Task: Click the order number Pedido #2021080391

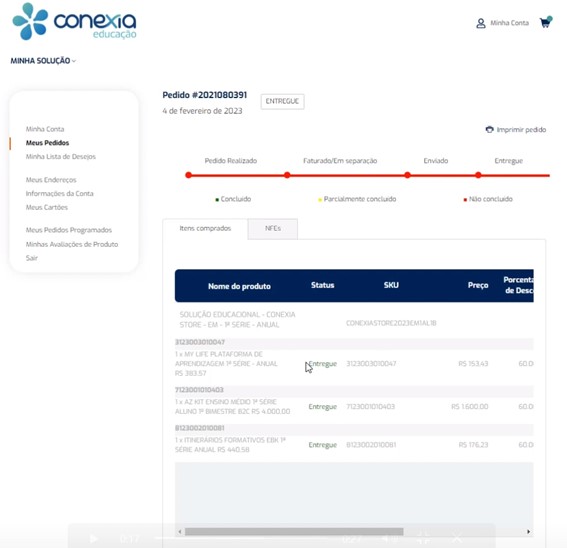Action: [205, 95]
